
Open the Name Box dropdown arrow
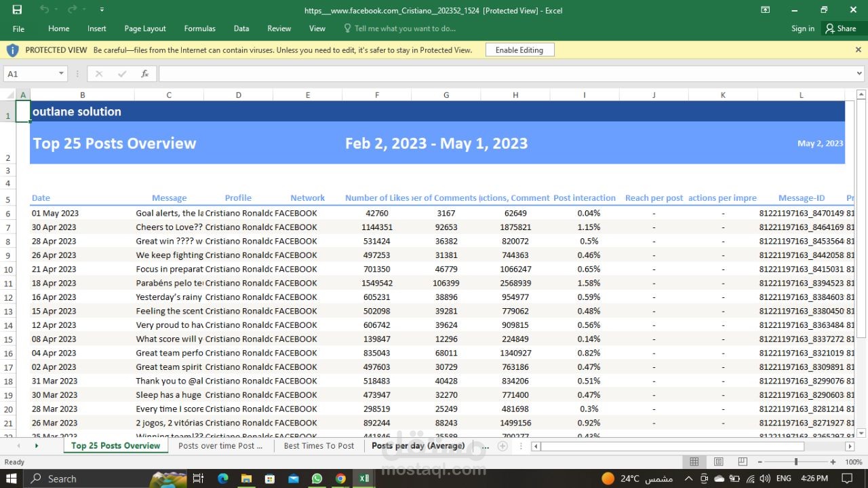[x=61, y=73]
